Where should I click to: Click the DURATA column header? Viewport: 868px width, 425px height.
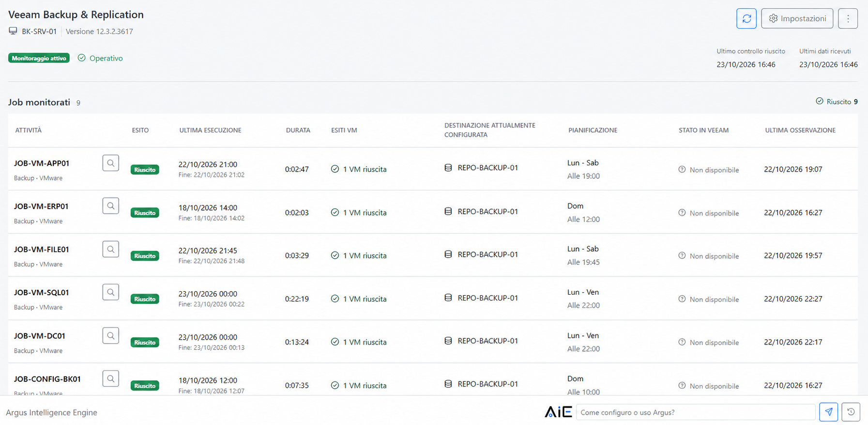[298, 130]
